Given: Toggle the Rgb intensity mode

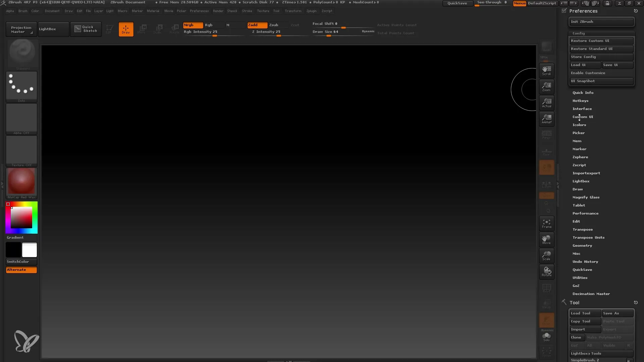Looking at the screenshot, I should (x=208, y=25).
